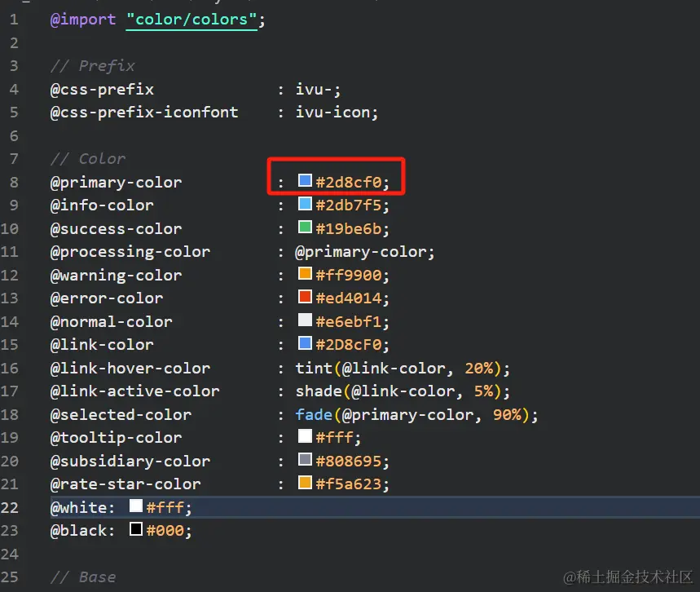Click the hex value #ff9900;

pos(352,276)
